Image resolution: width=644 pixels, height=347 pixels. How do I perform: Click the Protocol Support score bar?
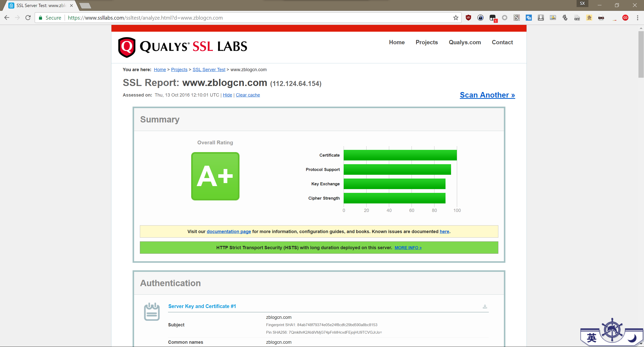click(x=397, y=169)
